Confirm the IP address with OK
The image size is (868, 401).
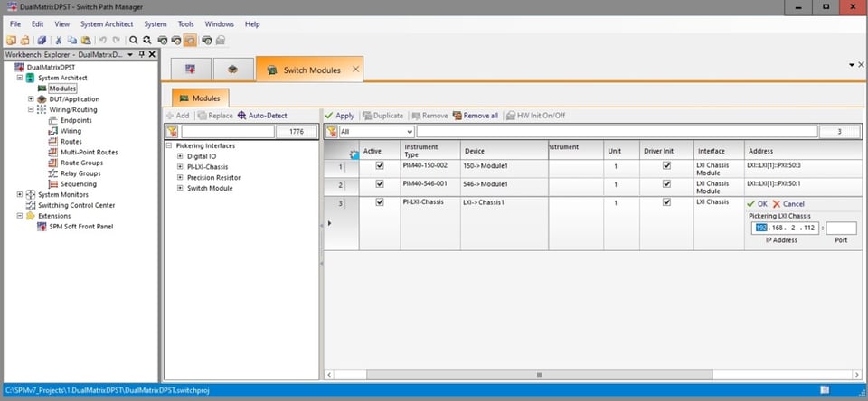757,203
